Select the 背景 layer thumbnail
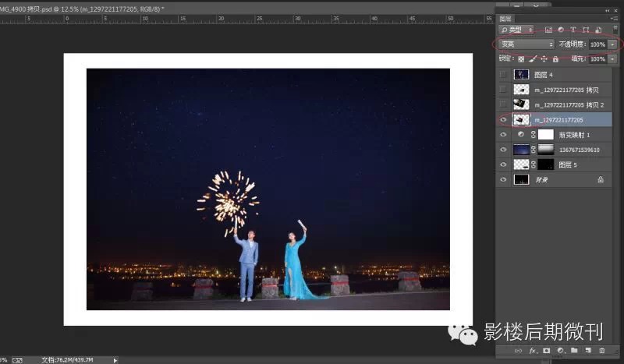This screenshot has width=624, height=364. pyautogui.click(x=521, y=180)
